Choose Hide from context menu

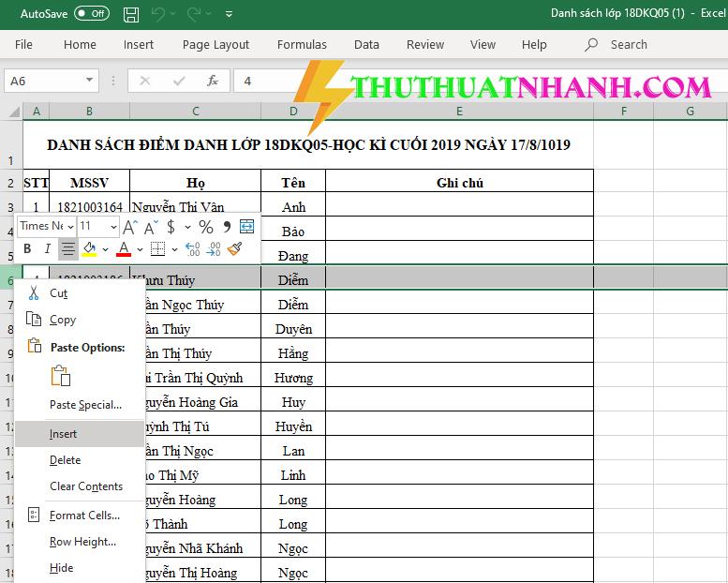tap(61, 568)
